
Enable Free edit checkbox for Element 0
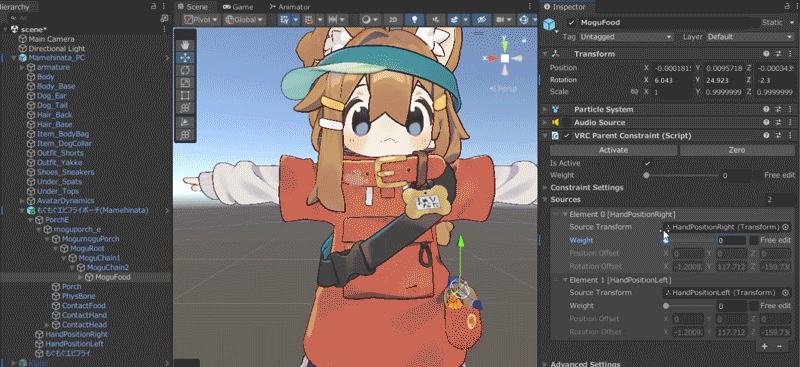pos(753,240)
